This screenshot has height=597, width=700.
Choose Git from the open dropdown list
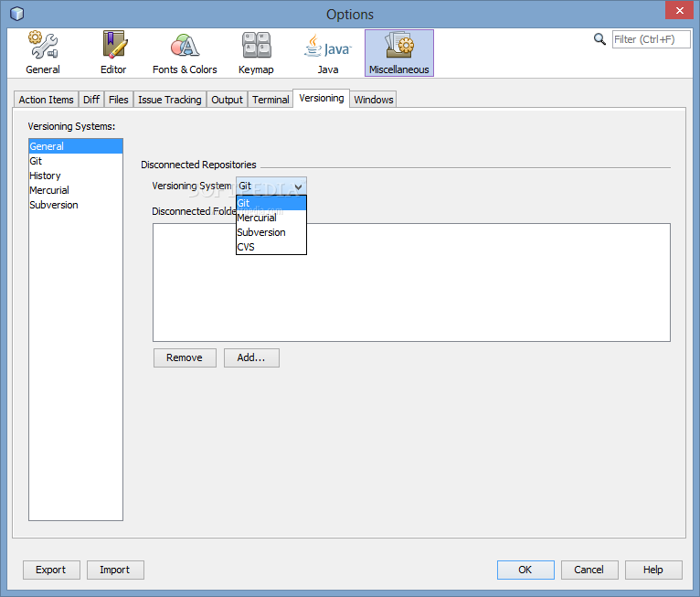tap(271, 203)
